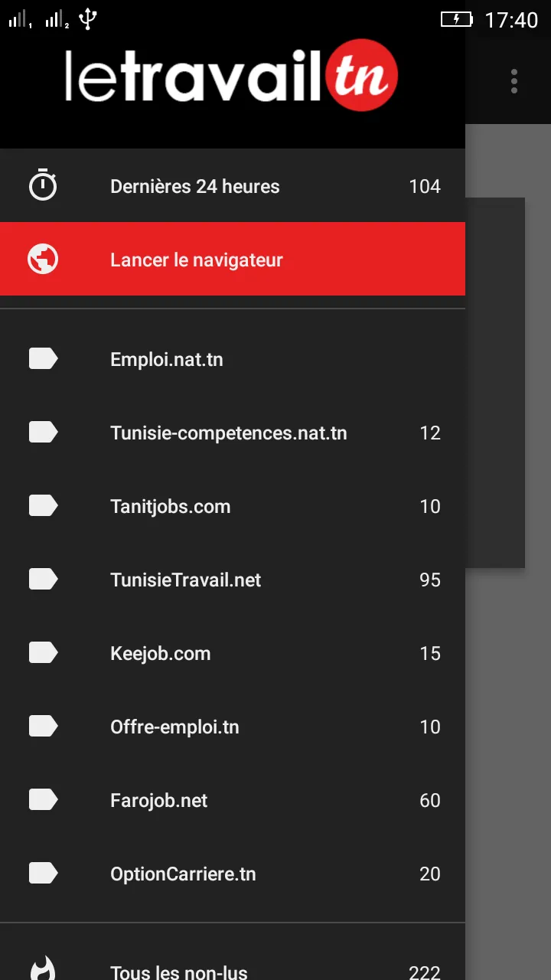Tap the SIM 2 signal indicator
This screenshot has height=980, width=551.
(x=57, y=19)
